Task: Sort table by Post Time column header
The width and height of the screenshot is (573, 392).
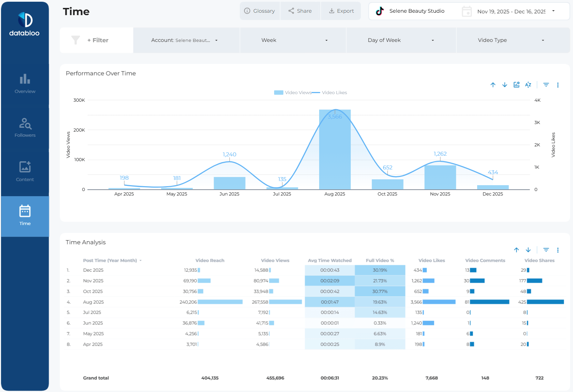Action: [x=110, y=260]
